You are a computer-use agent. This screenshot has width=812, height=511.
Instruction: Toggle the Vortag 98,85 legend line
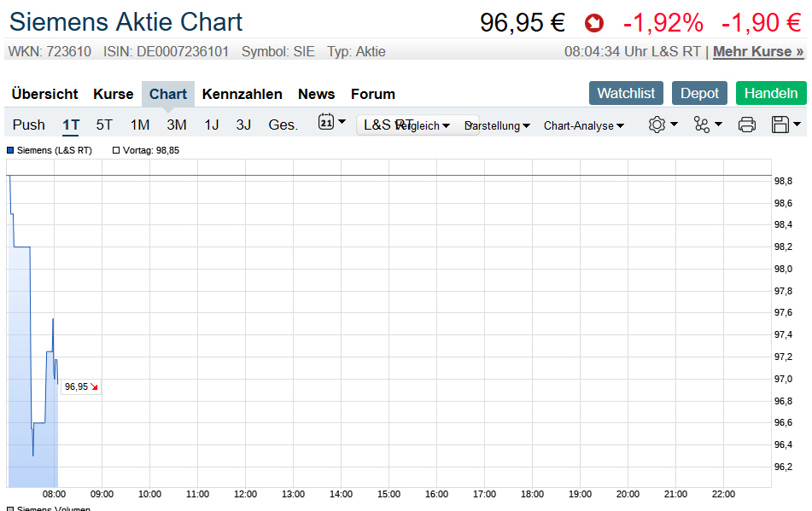(116, 150)
